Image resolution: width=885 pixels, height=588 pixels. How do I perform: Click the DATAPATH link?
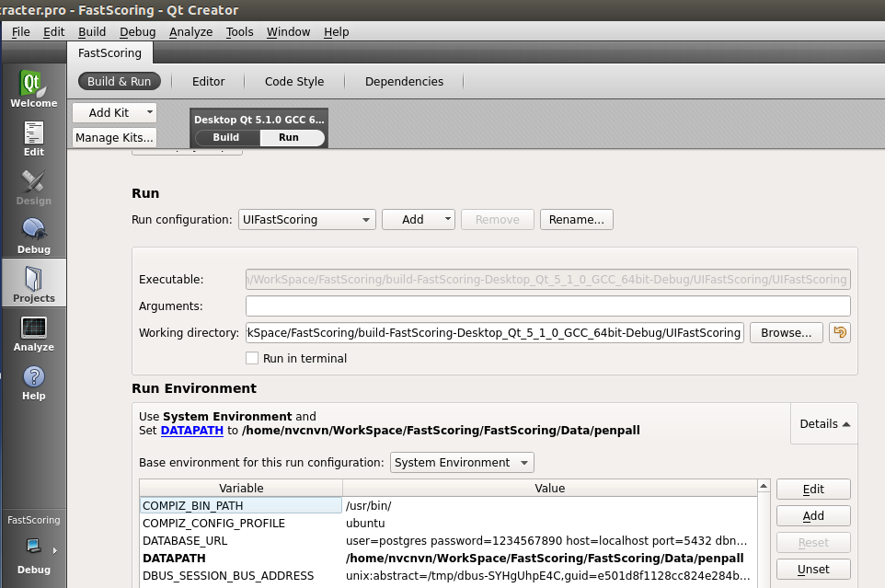tap(192, 430)
